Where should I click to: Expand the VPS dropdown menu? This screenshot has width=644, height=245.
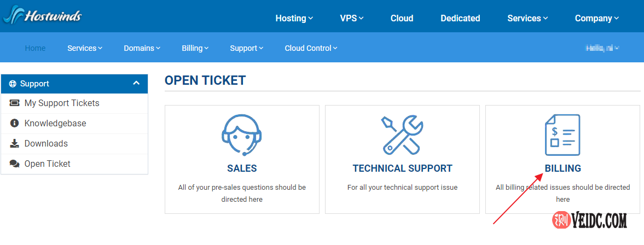(352, 18)
